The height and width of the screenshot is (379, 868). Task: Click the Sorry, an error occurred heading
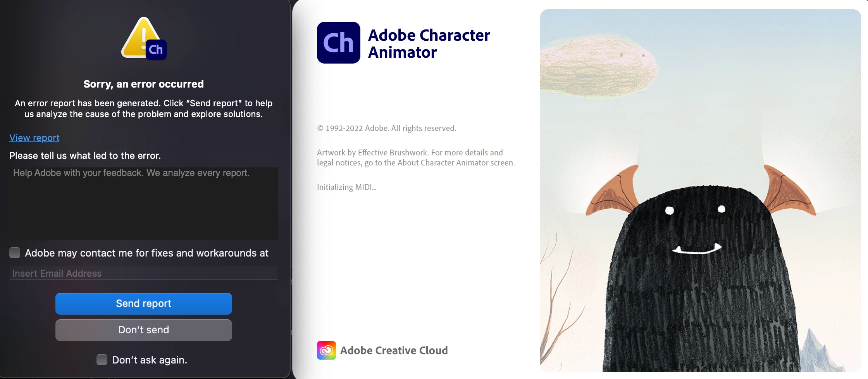tap(144, 84)
